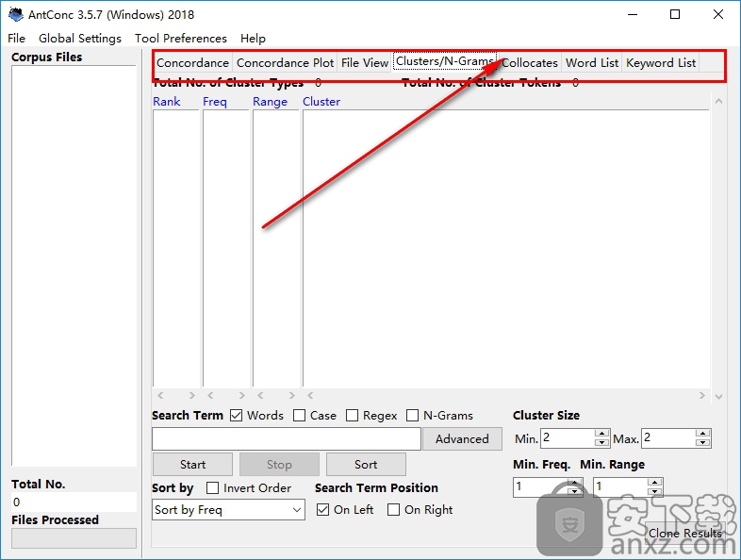The image size is (741, 560).
Task: Click the Min. Range input field
Action: pyautogui.click(x=620, y=487)
